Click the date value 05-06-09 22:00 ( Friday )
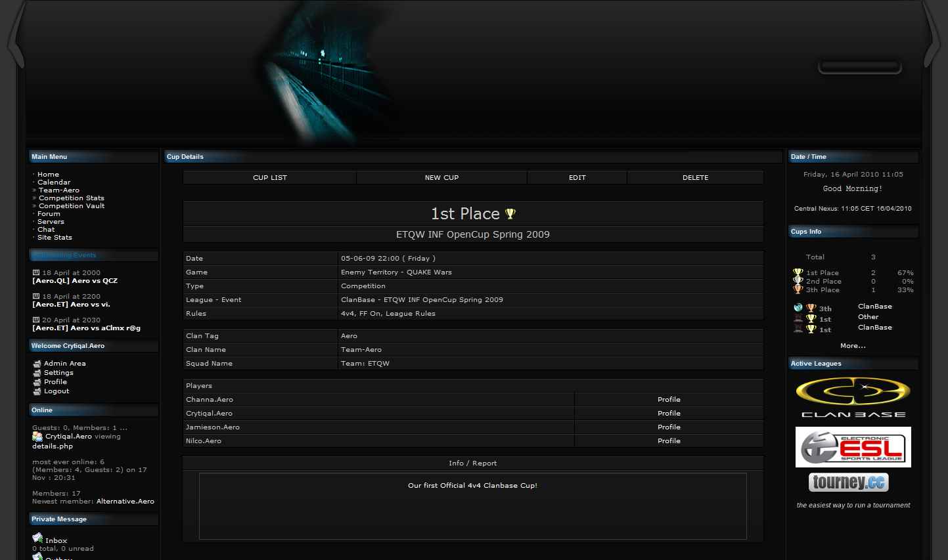948x560 pixels. [x=388, y=259]
